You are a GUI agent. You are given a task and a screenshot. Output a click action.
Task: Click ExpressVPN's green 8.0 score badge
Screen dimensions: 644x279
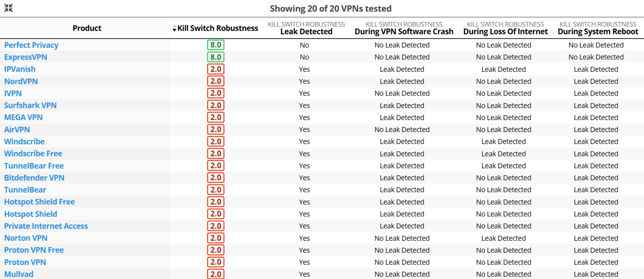[x=216, y=57]
